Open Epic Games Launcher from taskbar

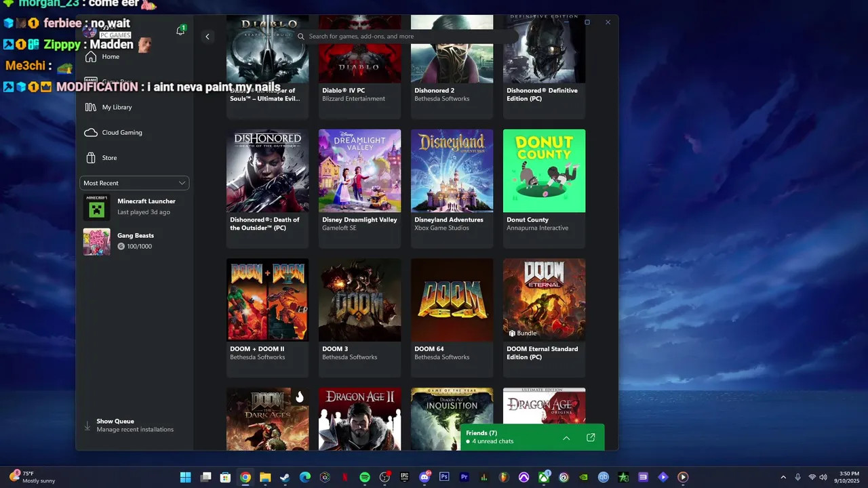405,477
